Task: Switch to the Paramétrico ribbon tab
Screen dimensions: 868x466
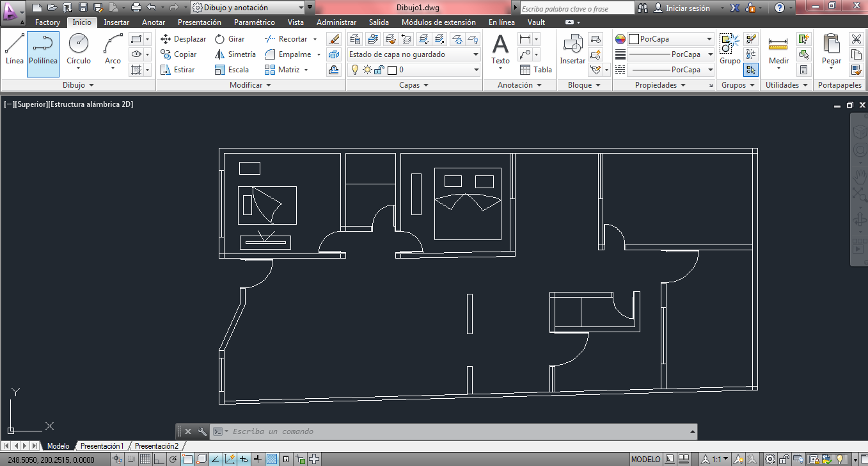Action: pos(255,22)
